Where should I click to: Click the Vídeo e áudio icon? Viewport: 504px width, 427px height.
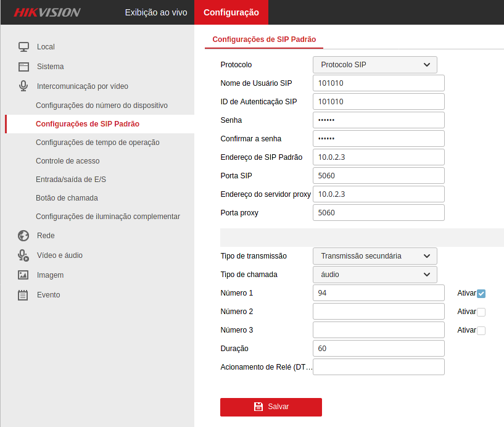tap(23, 255)
